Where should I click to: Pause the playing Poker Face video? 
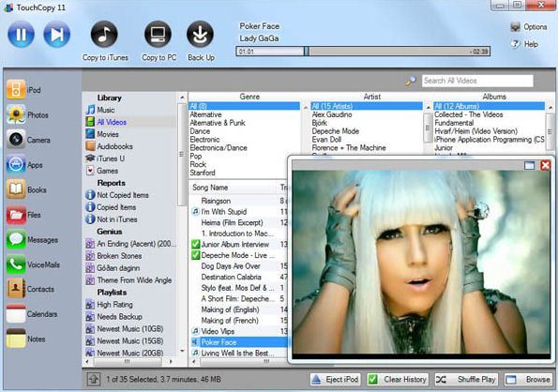pyautogui.click(x=21, y=34)
